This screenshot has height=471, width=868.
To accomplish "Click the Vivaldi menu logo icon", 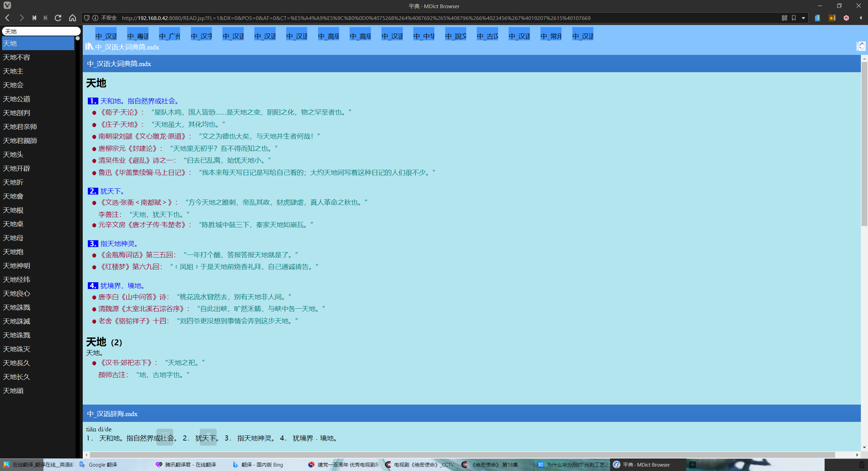I will [7, 5].
